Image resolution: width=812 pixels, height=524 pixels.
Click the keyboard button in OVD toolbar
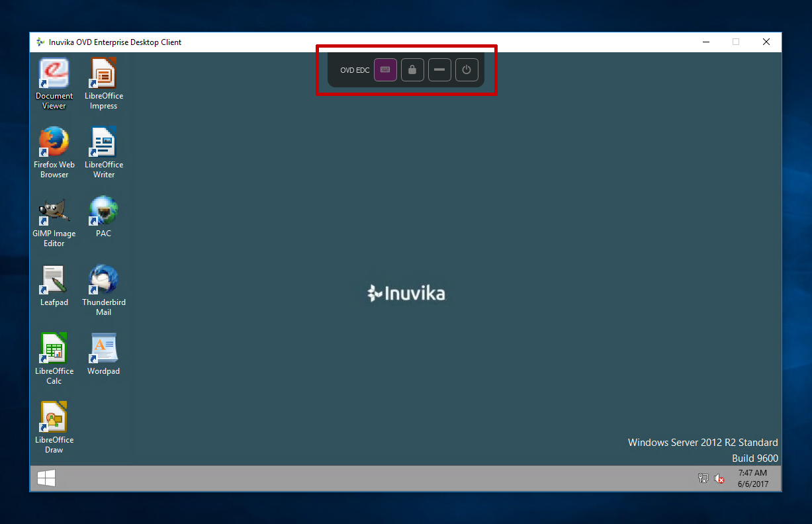coord(385,69)
